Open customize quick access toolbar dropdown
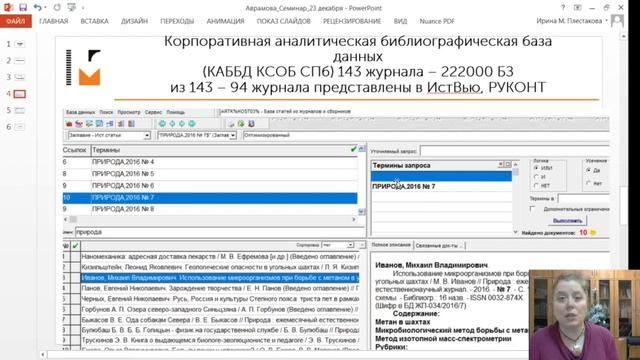Image resolution: width=640 pixels, height=360 pixels. [83, 7]
